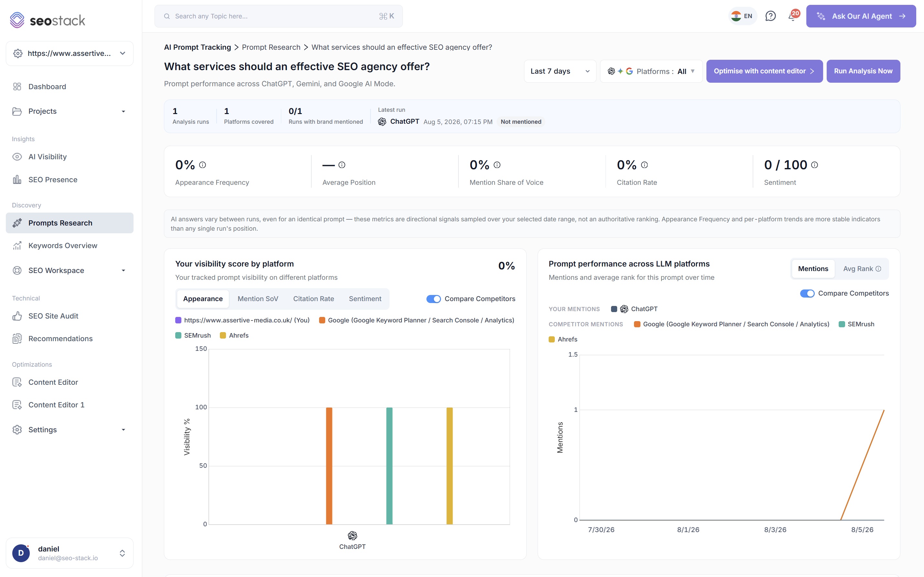This screenshot has width=924, height=577.
Task: Click the AI Visibility eye icon
Action: coord(17,157)
